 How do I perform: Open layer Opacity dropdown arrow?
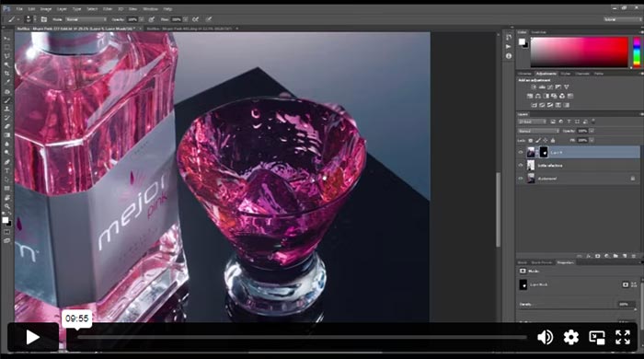(x=592, y=131)
